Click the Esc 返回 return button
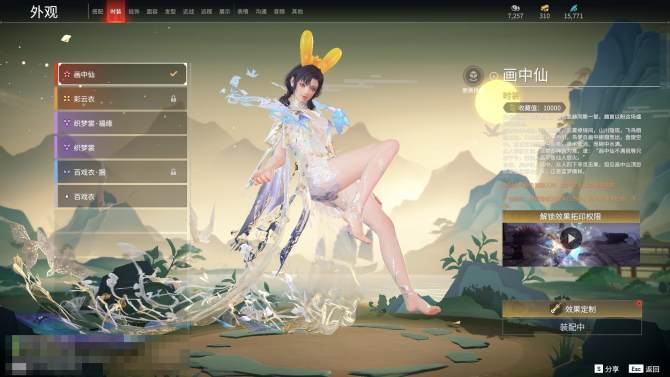The image size is (670, 377). coord(644,368)
